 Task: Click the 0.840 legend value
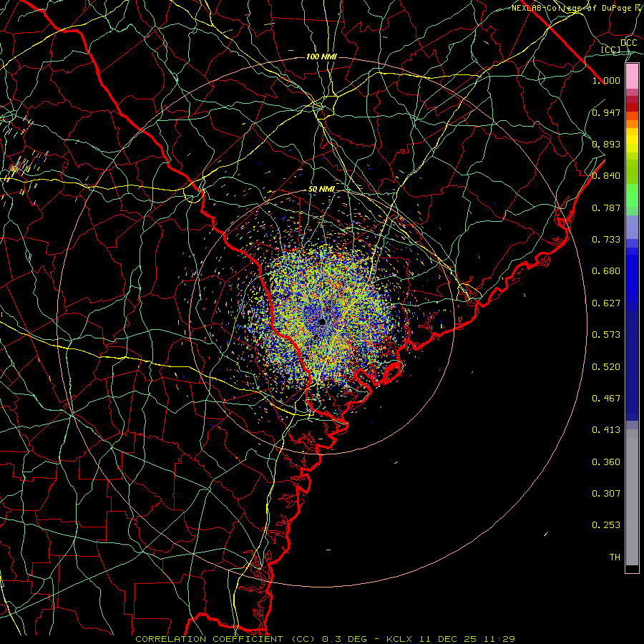[606, 176]
